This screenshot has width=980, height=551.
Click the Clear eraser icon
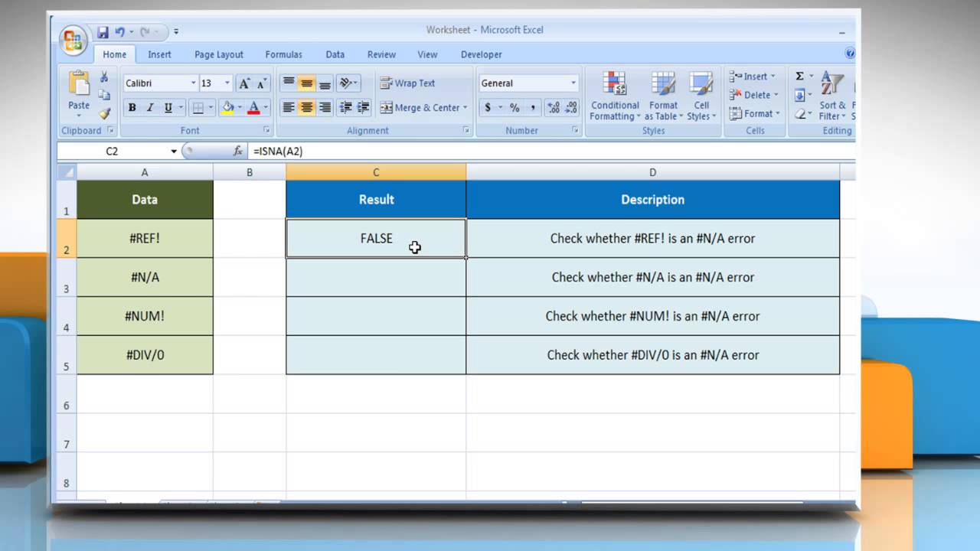point(799,113)
